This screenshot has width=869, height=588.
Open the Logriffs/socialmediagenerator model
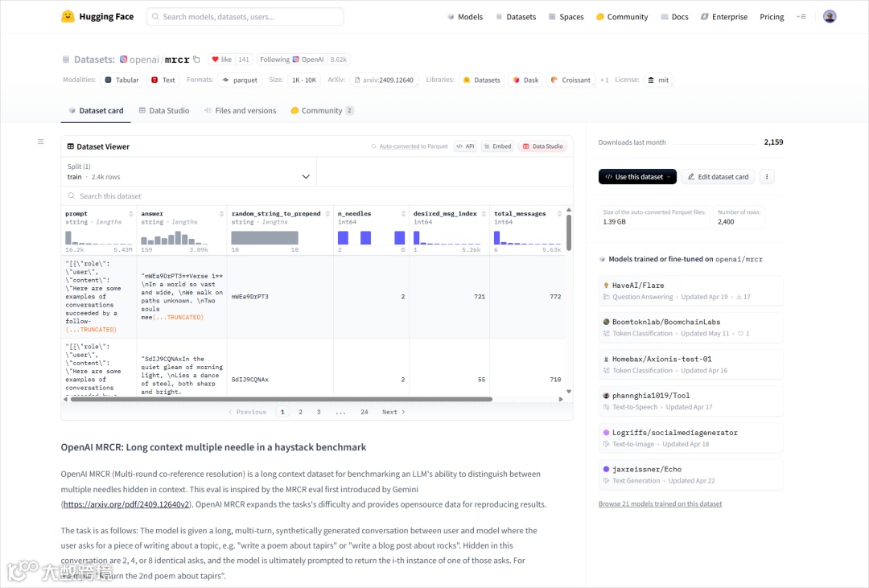pos(690,438)
